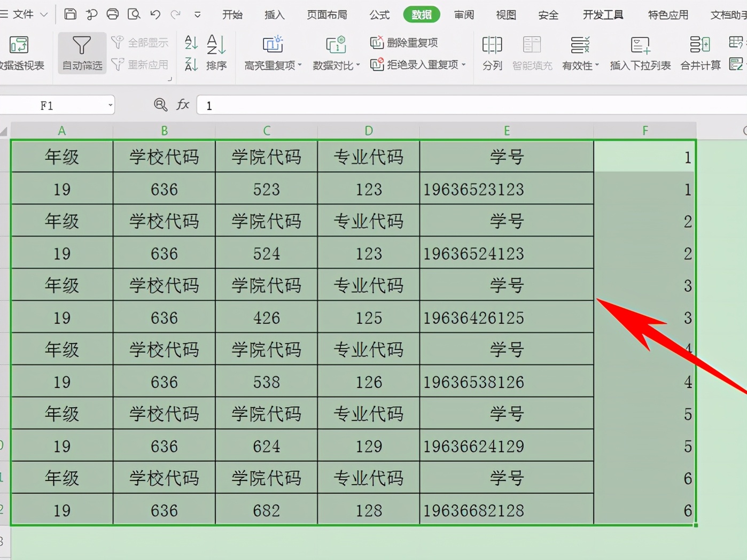Click the cell with value 538
747x560 pixels.
pos(267,382)
